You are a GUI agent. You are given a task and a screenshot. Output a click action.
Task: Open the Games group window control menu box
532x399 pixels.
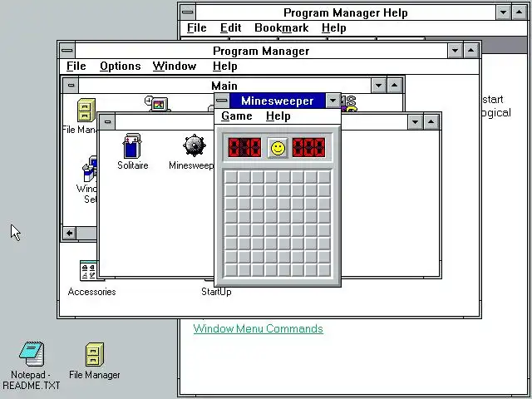click(x=107, y=122)
